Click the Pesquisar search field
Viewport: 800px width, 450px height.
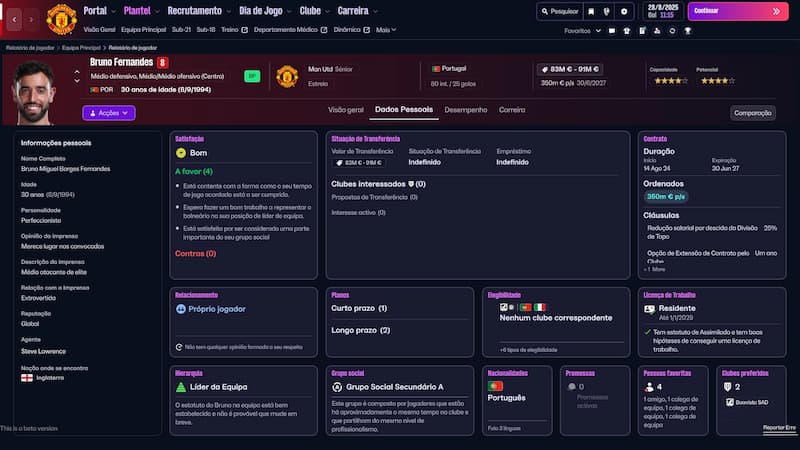[558, 11]
